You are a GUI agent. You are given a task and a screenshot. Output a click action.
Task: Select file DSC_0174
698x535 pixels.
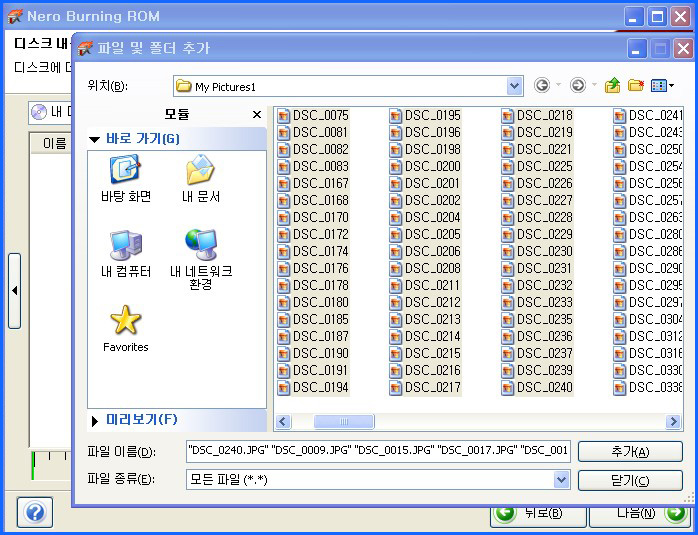[312, 251]
